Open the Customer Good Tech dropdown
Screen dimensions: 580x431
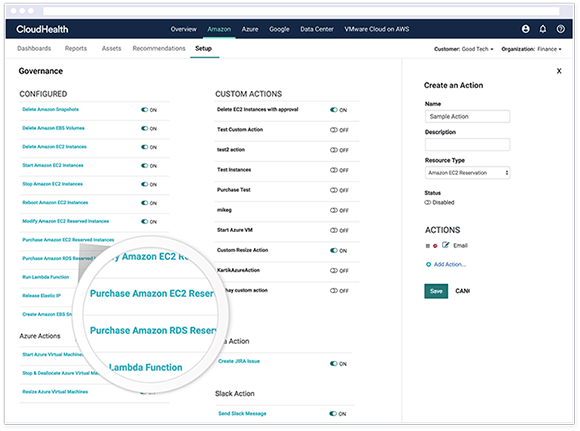click(463, 49)
